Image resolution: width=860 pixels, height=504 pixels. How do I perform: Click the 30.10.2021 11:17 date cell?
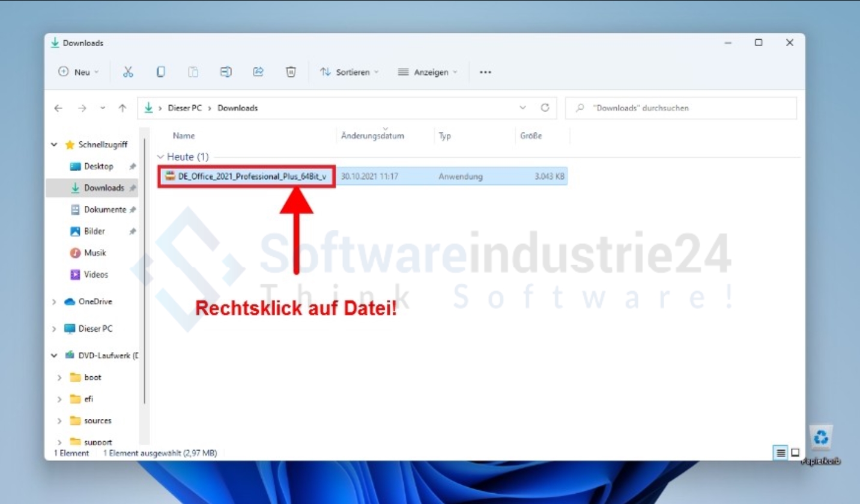click(x=370, y=176)
